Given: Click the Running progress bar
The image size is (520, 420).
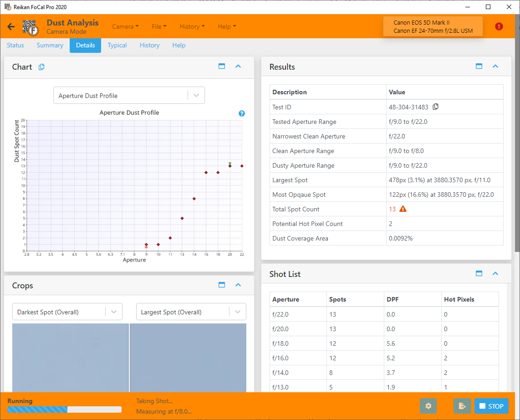Looking at the screenshot, I should (64, 410).
